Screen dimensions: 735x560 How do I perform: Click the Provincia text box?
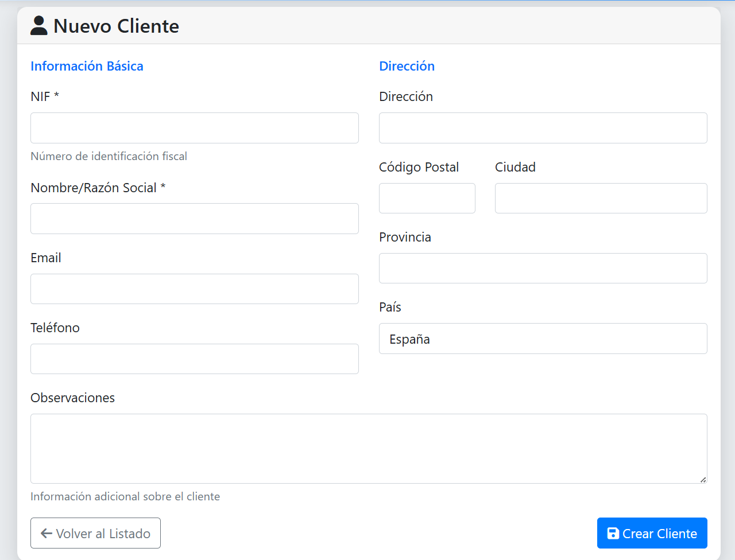click(543, 268)
